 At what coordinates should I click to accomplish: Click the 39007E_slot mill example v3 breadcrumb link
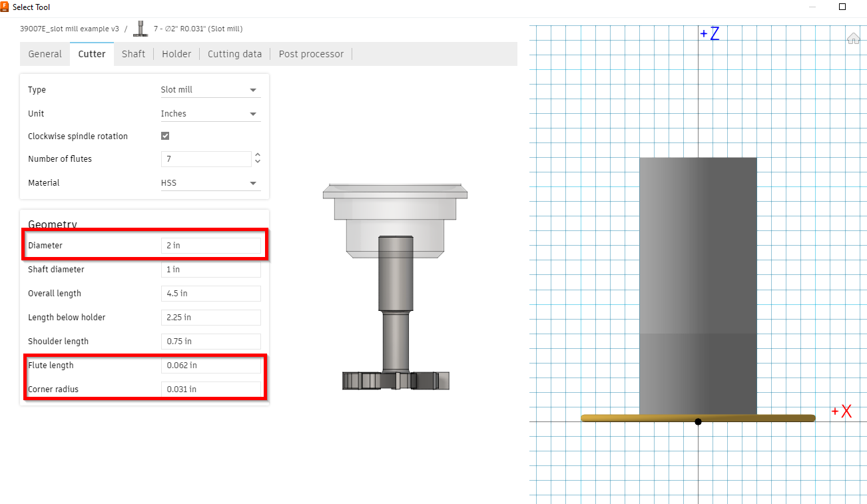coord(67,29)
